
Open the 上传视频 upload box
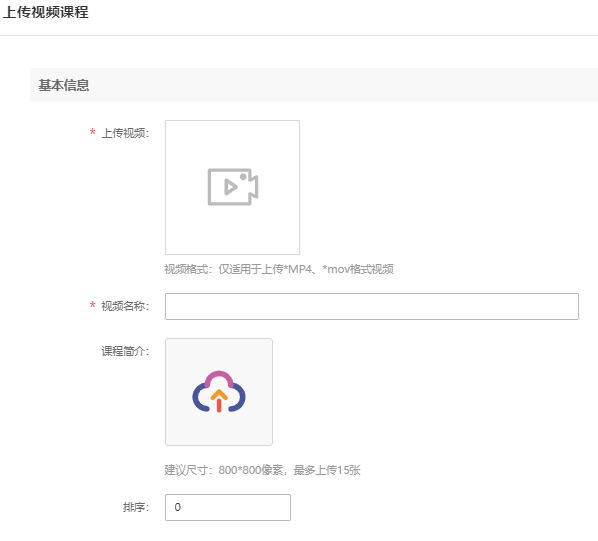tap(232, 187)
